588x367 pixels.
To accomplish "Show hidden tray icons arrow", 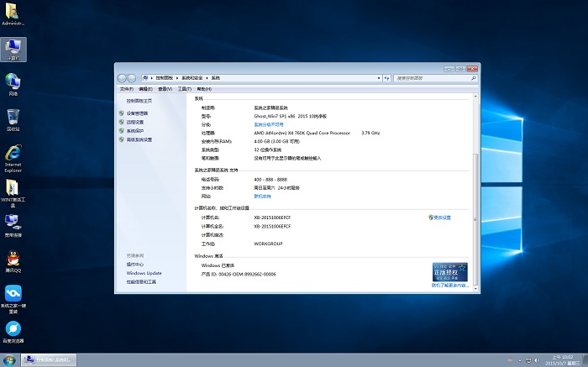I will [x=519, y=360].
